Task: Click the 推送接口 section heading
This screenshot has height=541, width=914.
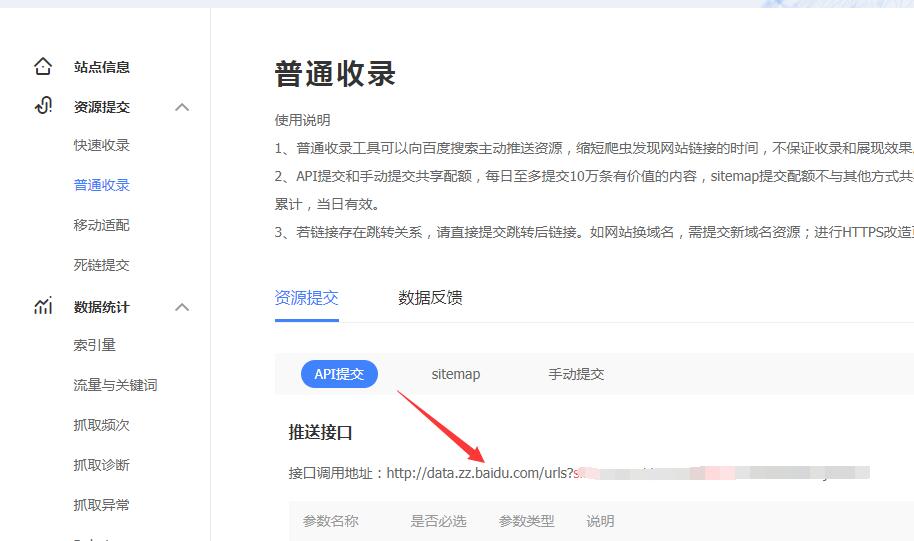Action: coord(321,433)
